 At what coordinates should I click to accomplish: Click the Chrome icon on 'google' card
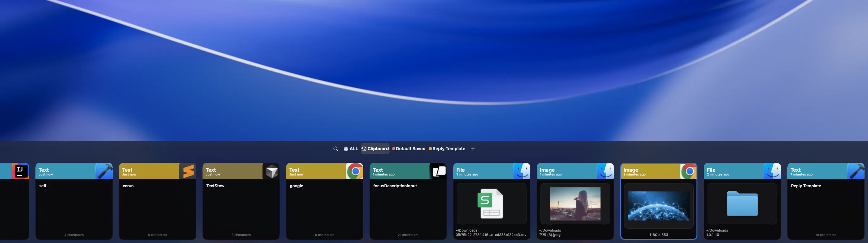tap(355, 171)
